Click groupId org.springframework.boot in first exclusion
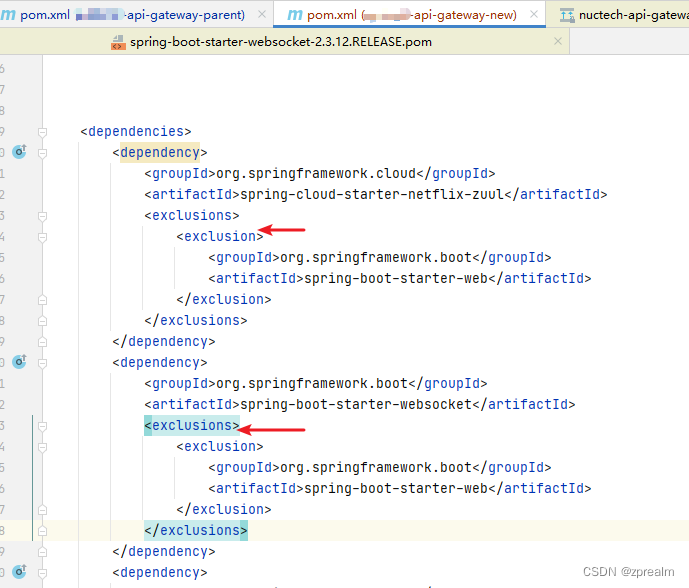Image resolution: width=689 pixels, height=588 pixels. [380, 258]
